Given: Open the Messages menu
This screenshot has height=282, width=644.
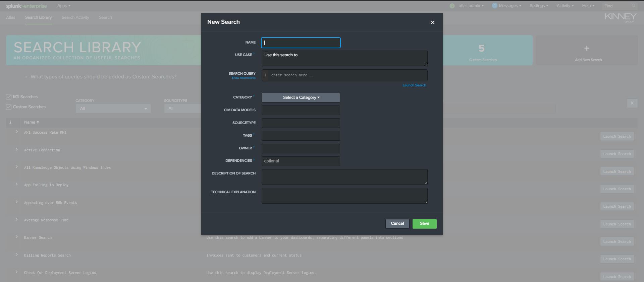Looking at the screenshot, I should (510, 6).
